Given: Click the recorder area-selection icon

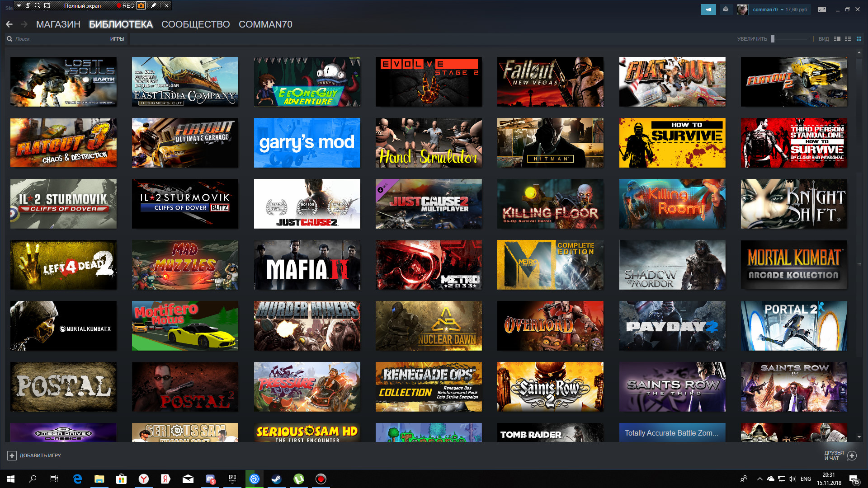Looking at the screenshot, I should (x=47, y=5).
